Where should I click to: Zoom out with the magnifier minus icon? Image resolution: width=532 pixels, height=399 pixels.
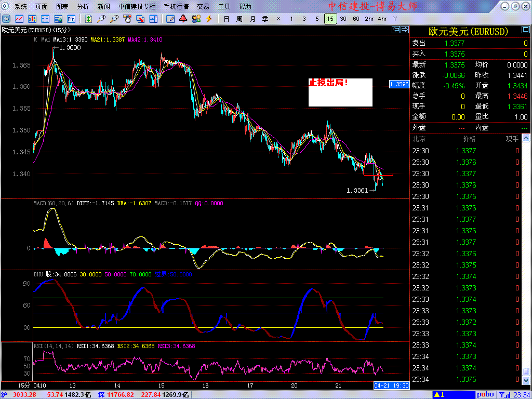click(x=114, y=19)
